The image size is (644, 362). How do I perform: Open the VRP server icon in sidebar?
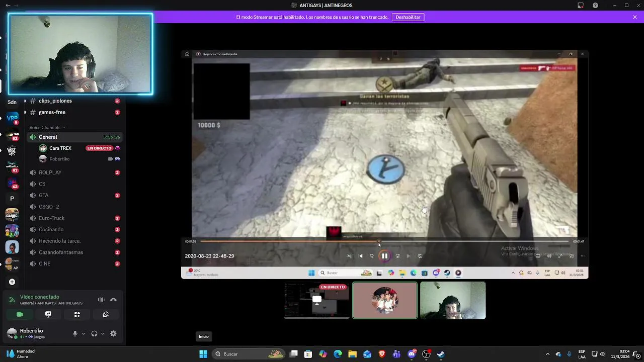12,118
